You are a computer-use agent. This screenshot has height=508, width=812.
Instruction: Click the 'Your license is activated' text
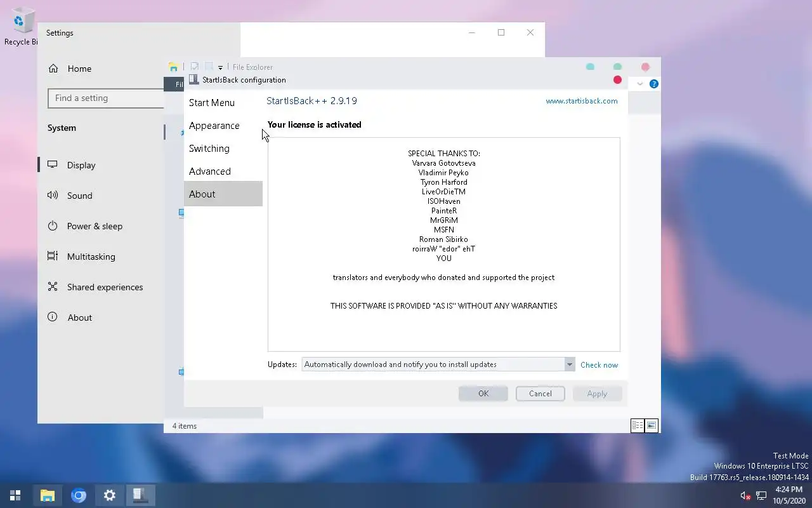click(315, 125)
